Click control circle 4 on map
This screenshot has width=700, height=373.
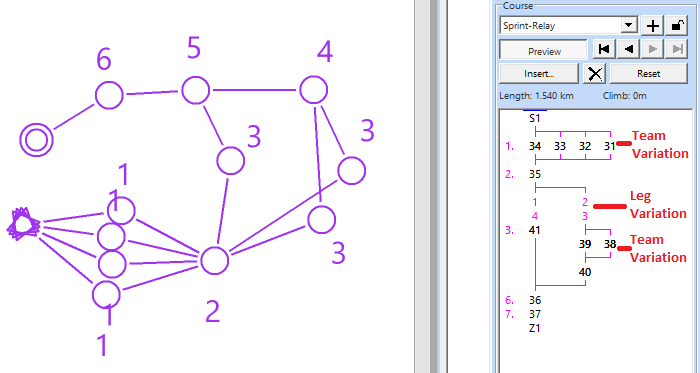(314, 90)
